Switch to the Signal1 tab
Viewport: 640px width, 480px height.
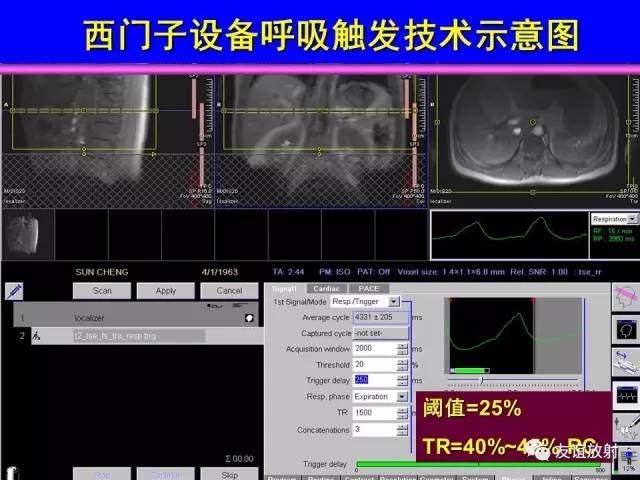coord(284,289)
